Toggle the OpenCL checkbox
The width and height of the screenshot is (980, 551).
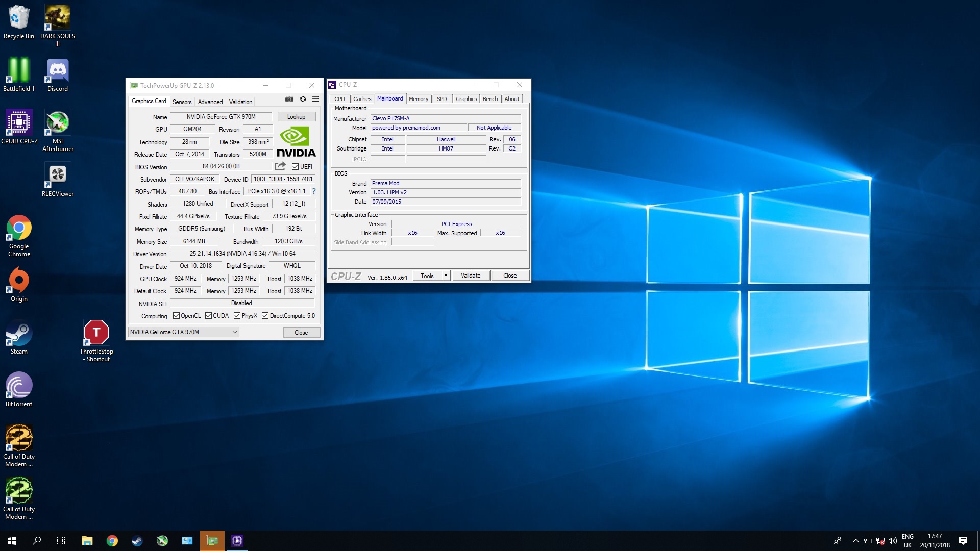pyautogui.click(x=176, y=316)
